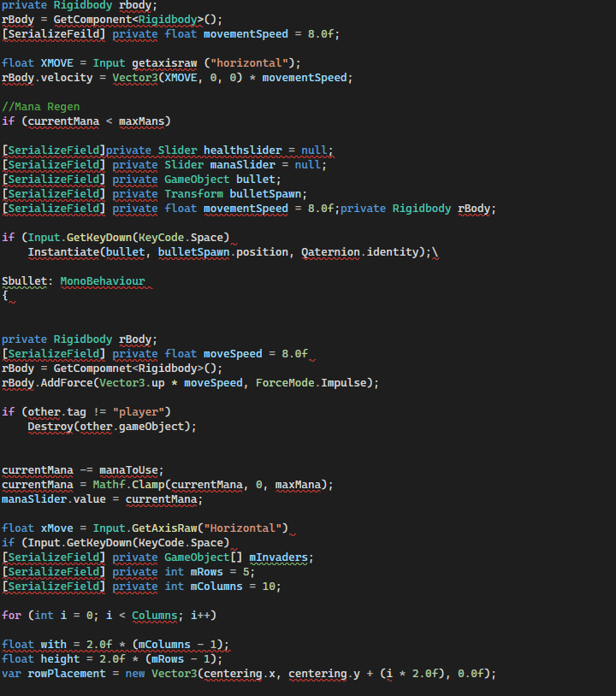Click the maxMans identifier in the if statement

coord(142,121)
